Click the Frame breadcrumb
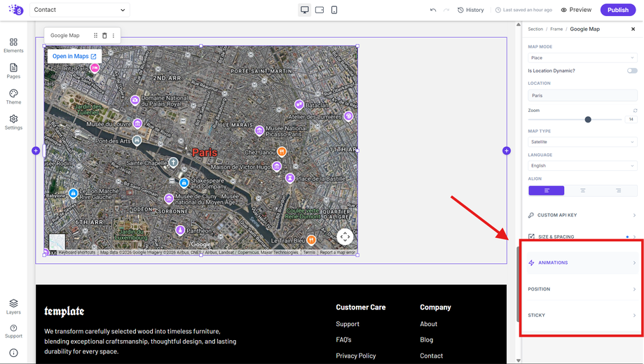The height and width of the screenshot is (364, 644). (x=556, y=29)
